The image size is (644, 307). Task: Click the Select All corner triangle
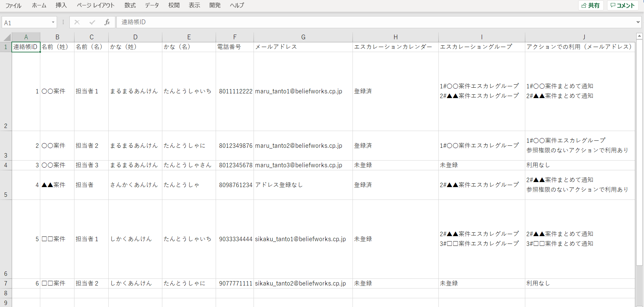[x=7, y=37]
